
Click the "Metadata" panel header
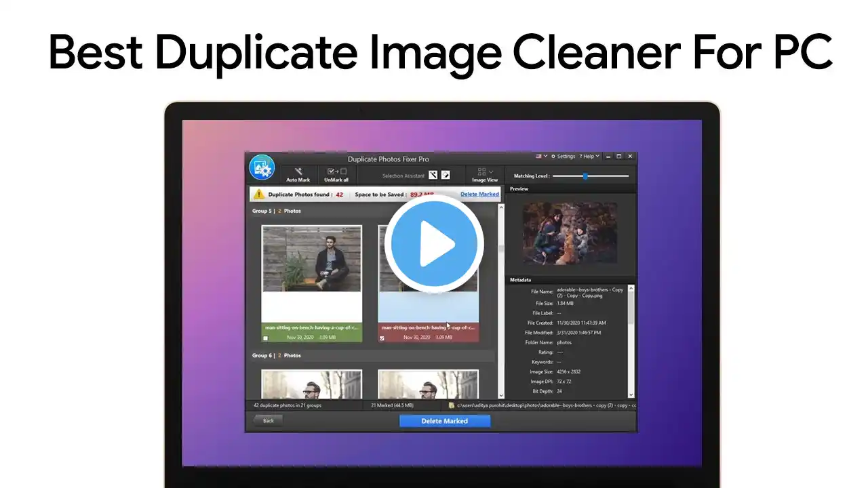point(520,280)
